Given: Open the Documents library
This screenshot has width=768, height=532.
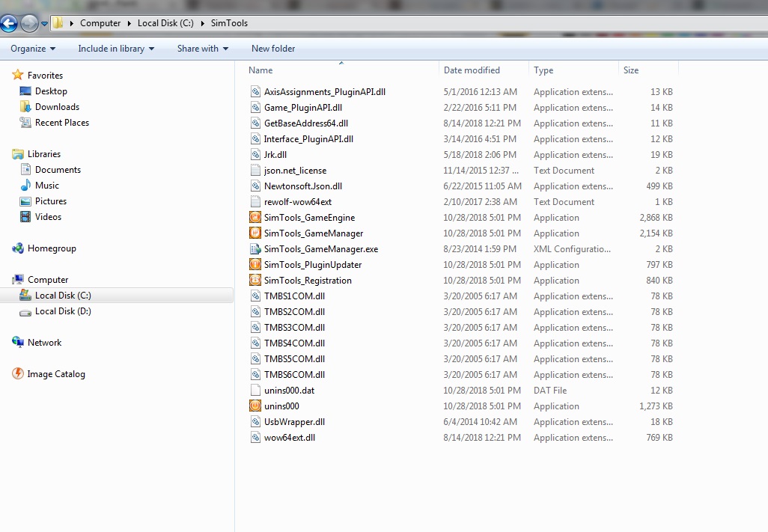Looking at the screenshot, I should click(58, 169).
